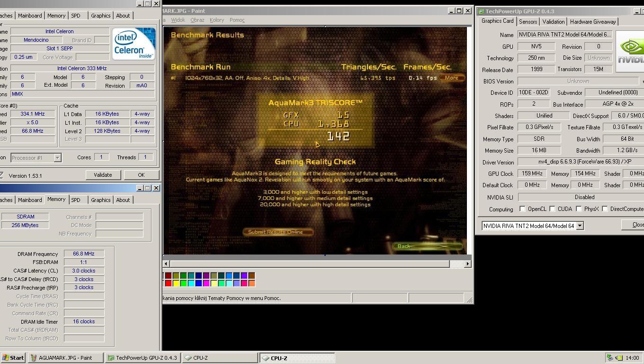Open the Kolory menu in Paint
The width and height of the screenshot is (644, 364).
point(217,20)
